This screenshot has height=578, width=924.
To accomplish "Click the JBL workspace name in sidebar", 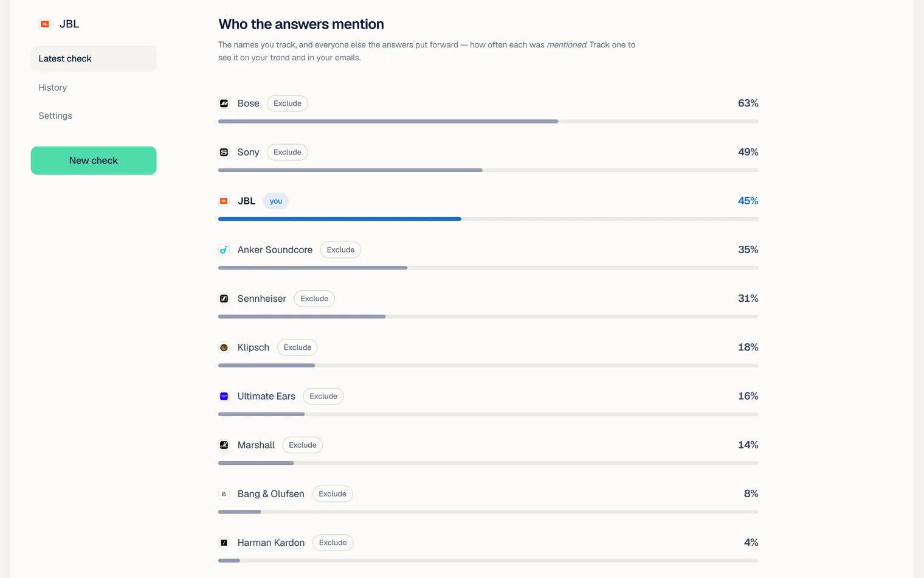I will (69, 24).
